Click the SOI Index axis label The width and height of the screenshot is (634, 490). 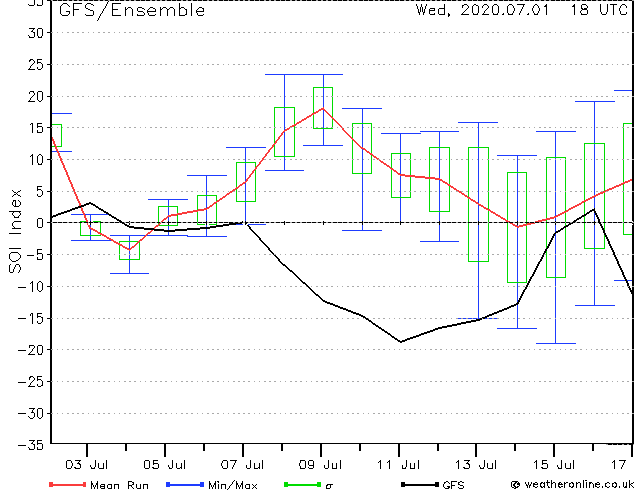coord(15,231)
